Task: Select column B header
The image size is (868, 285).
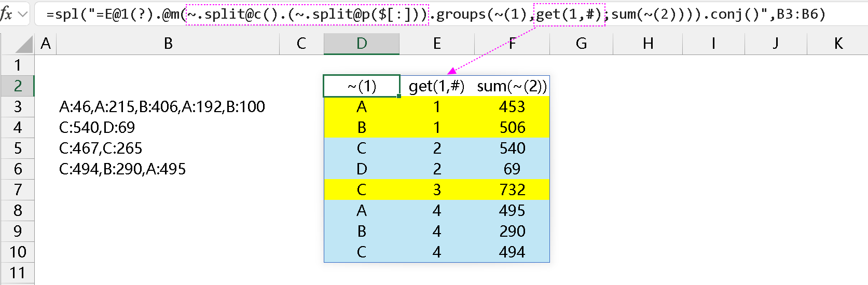Action: [x=168, y=44]
